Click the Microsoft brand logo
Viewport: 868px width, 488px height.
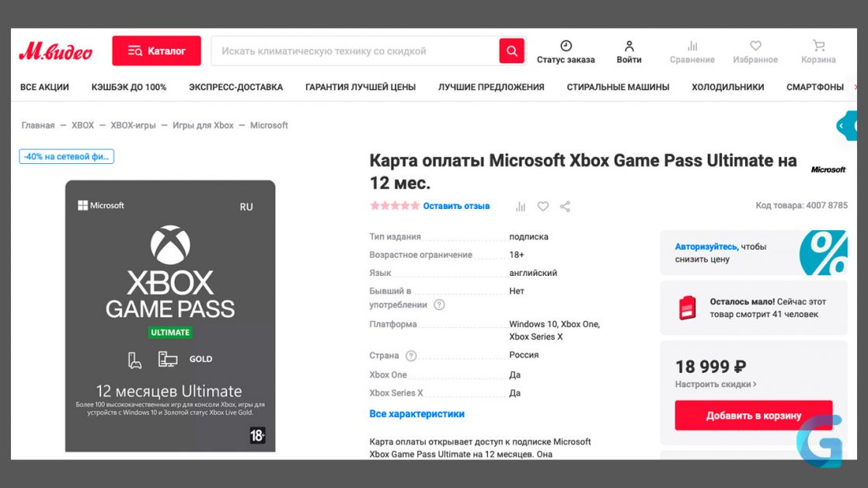(x=828, y=170)
